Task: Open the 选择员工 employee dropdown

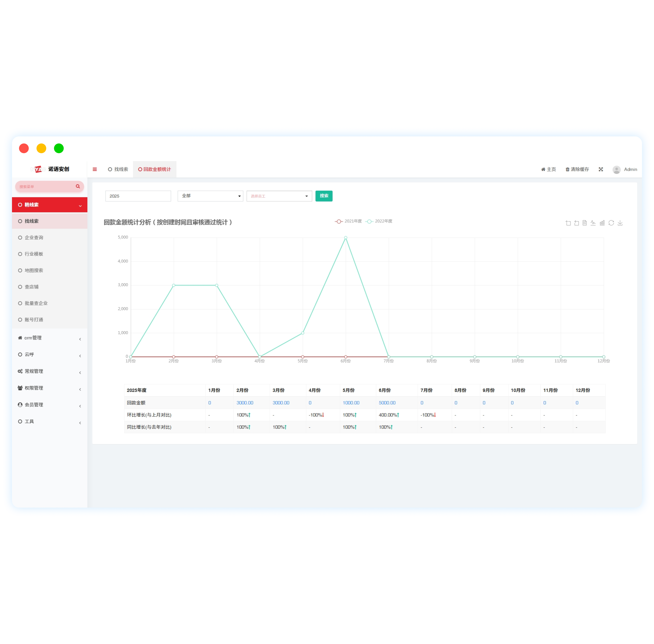Action: click(279, 196)
